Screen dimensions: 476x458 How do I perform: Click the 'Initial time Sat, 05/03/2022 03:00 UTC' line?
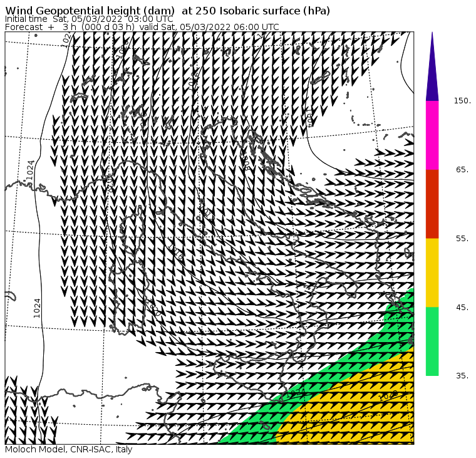89,19
